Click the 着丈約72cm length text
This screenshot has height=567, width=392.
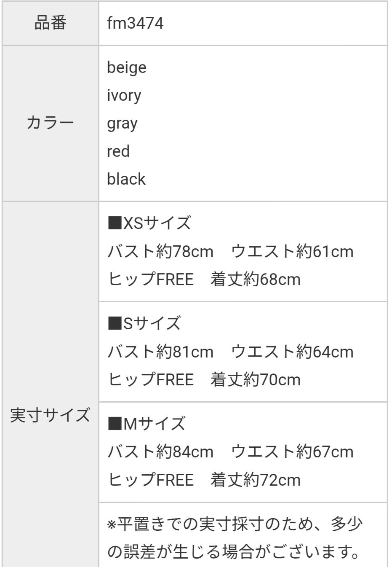(x=256, y=480)
